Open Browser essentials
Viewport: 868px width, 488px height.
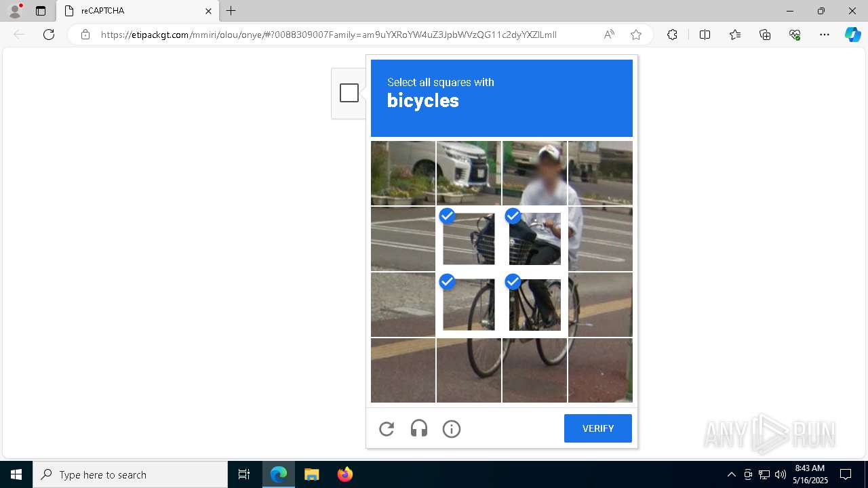click(x=795, y=35)
